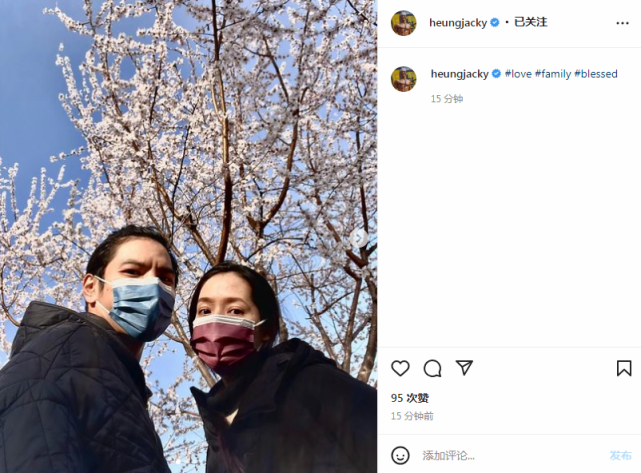The width and height of the screenshot is (641, 473).
Task: Open heungjacky username in the header
Action: (x=458, y=23)
